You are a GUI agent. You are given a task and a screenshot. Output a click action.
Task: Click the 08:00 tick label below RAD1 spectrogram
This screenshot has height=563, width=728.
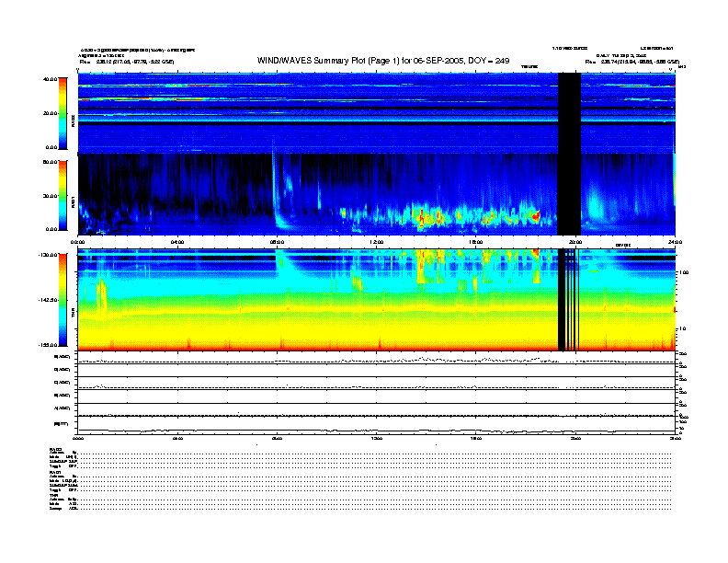point(277,242)
